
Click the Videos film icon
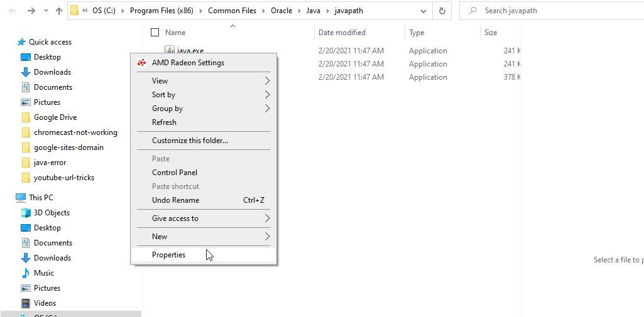click(26, 303)
